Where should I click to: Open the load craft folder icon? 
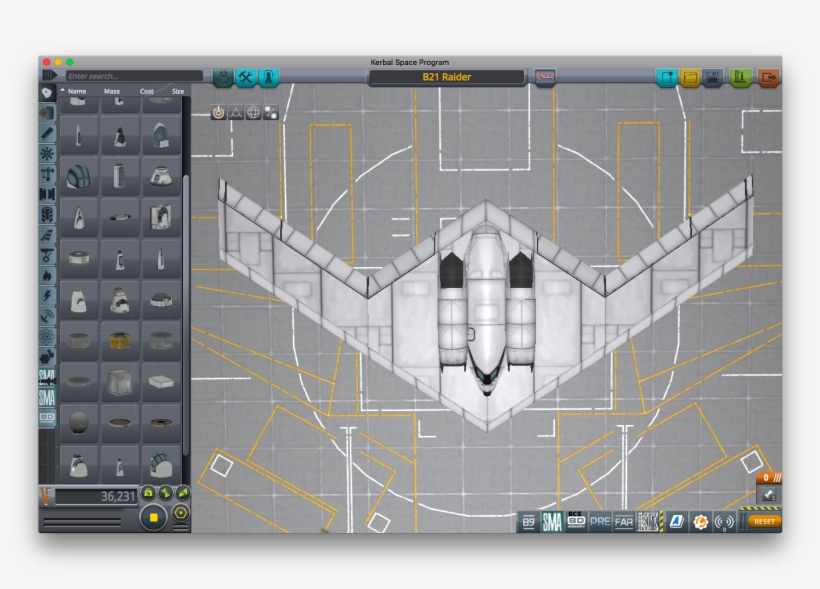(x=689, y=76)
